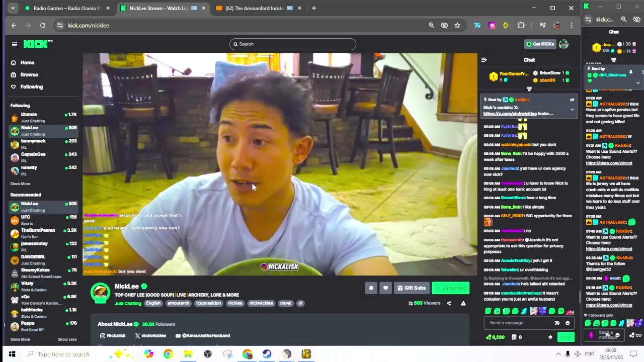The height and width of the screenshot is (362, 644).
Task: Open the chat shop icon
Action: [514, 337]
